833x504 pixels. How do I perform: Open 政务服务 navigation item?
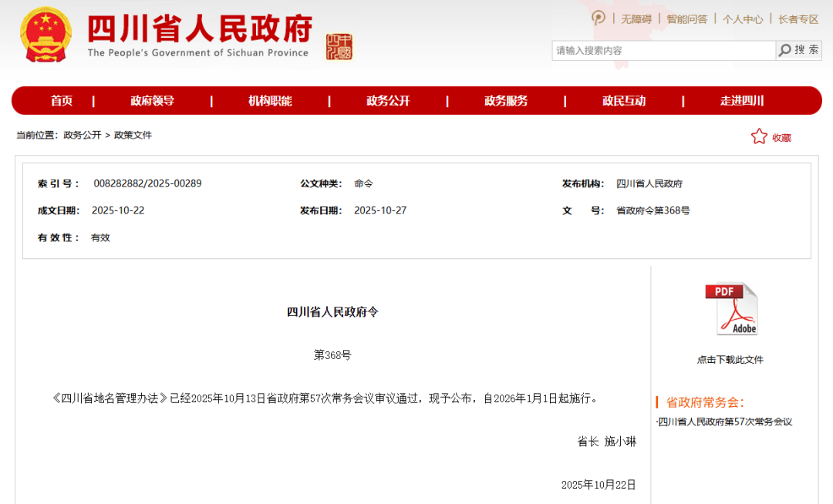(506, 101)
